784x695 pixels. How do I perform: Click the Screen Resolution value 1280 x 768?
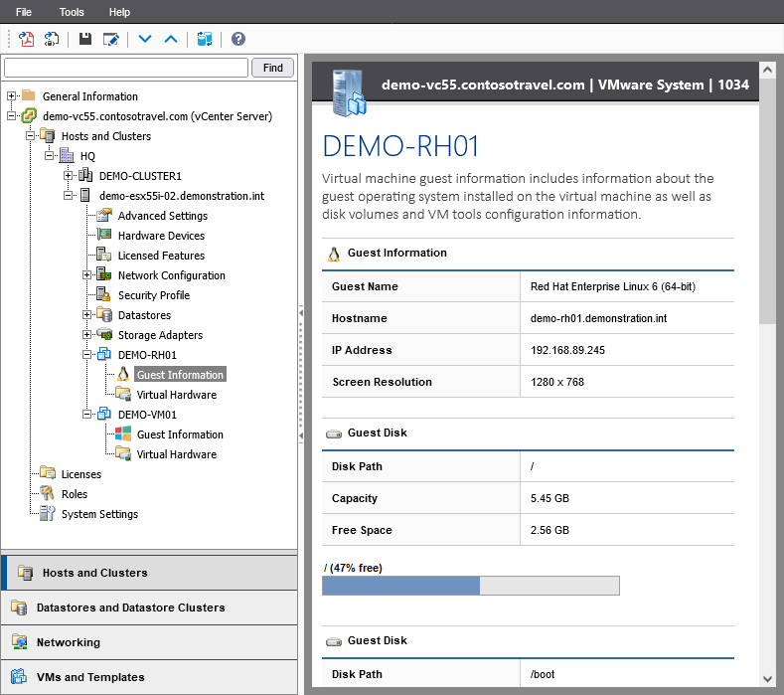[557, 382]
